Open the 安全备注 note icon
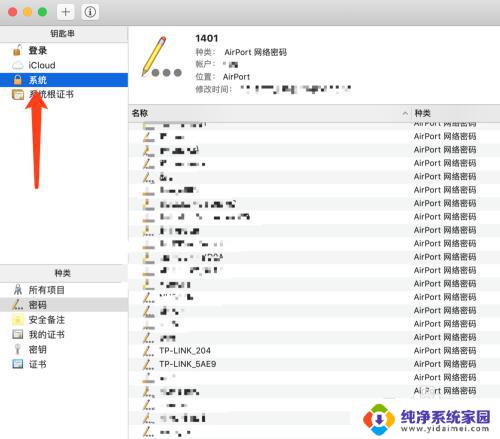The image size is (500, 439). click(x=18, y=320)
